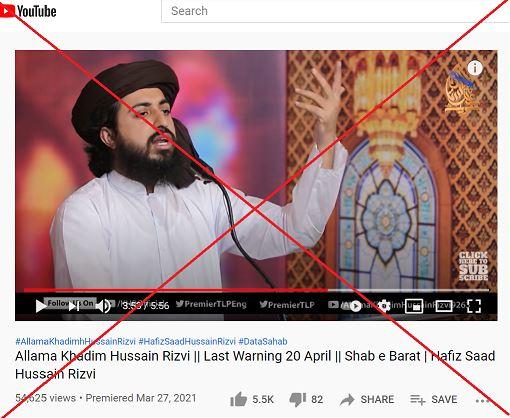The height and width of the screenshot is (418, 510).
Task: Click the Subscribe watermark on video
Action: click(x=473, y=266)
